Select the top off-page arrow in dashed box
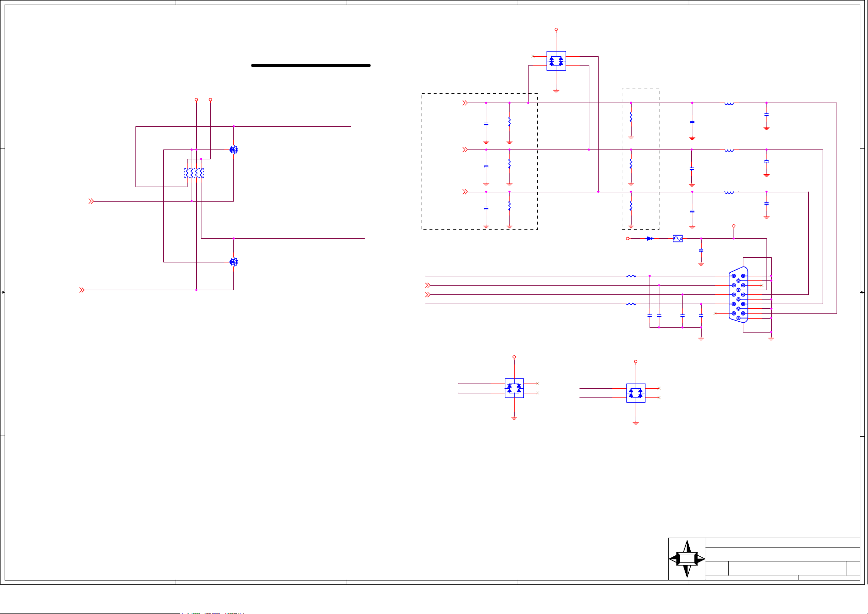The image size is (868, 614). pos(465,103)
